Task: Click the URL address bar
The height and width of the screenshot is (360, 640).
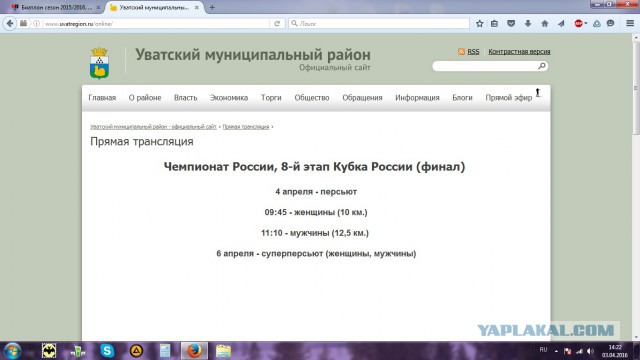Action: click(155, 24)
